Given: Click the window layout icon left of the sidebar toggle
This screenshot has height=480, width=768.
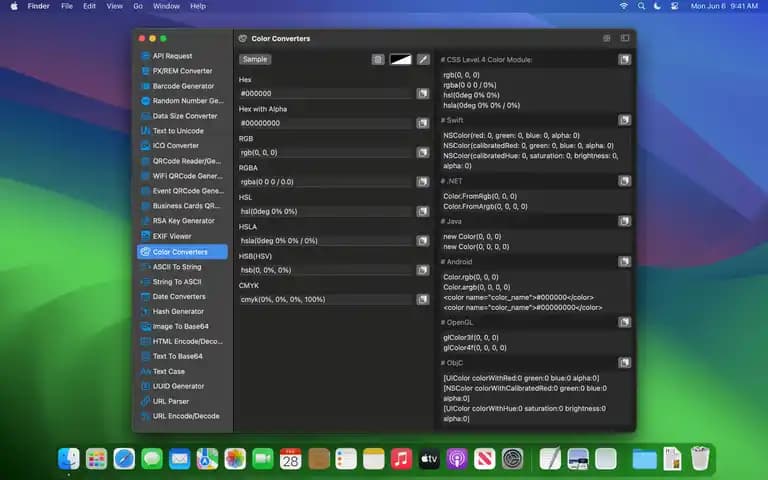Looking at the screenshot, I should click(606, 38).
